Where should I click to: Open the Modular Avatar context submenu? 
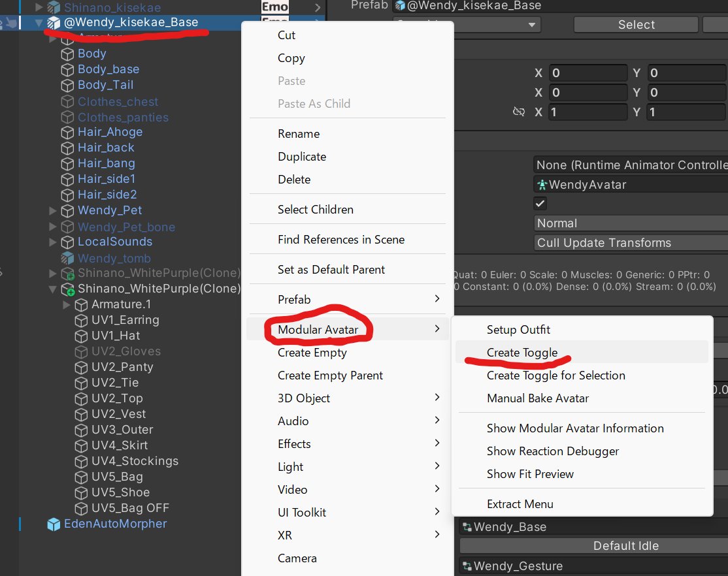347,329
